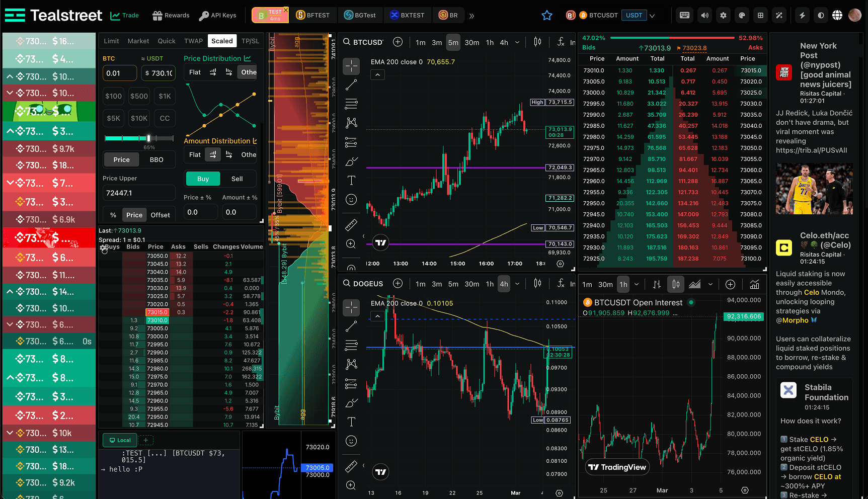Select Flat amount distribution
868x499 pixels.
[x=195, y=154]
